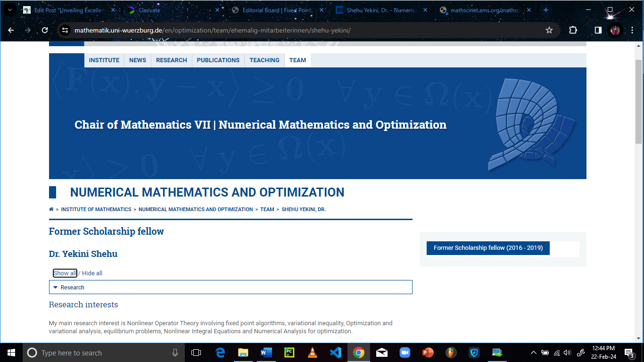The height and width of the screenshot is (362, 644).
Task: Open Former Scholarship fellow (2016 - 2019) button
Action: tap(488, 248)
